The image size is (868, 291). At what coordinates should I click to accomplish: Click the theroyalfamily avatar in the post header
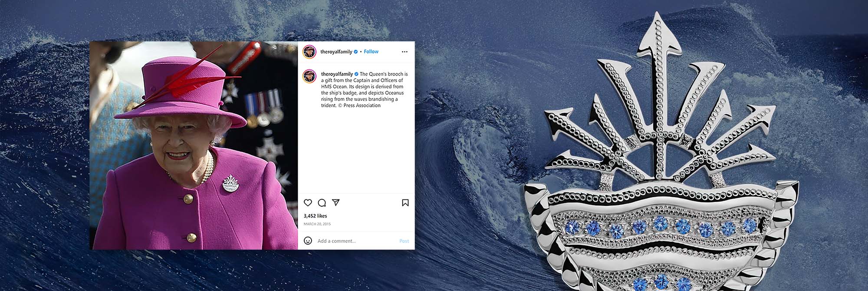click(x=309, y=51)
